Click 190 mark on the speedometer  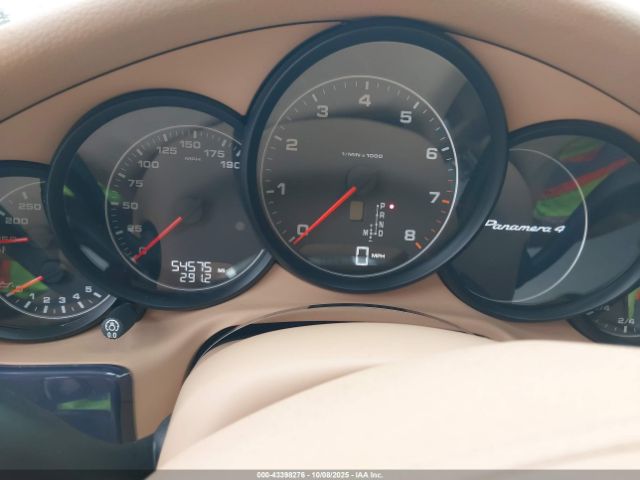click(x=230, y=165)
